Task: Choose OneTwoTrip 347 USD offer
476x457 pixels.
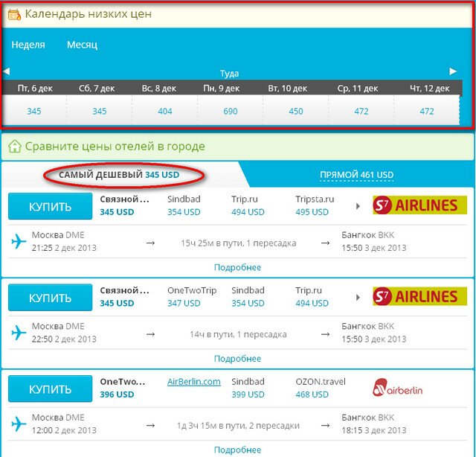Action: [x=192, y=296]
